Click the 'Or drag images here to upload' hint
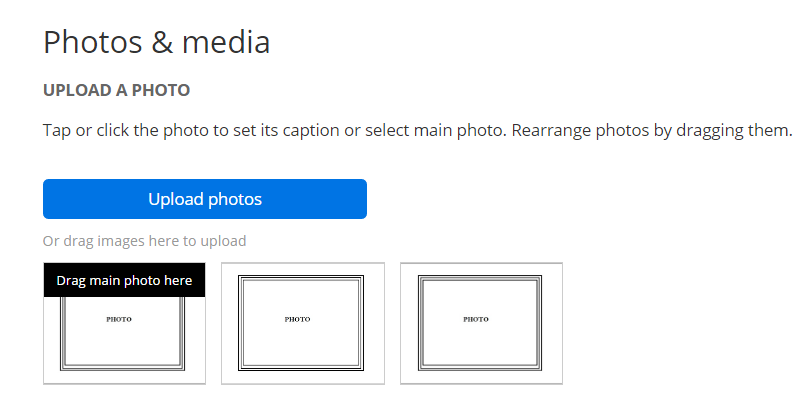 144,241
